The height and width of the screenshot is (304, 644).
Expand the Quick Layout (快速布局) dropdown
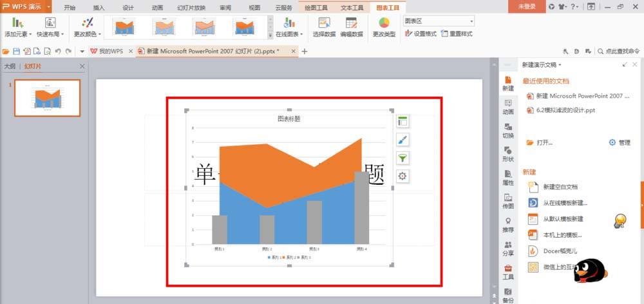[x=50, y=34]
